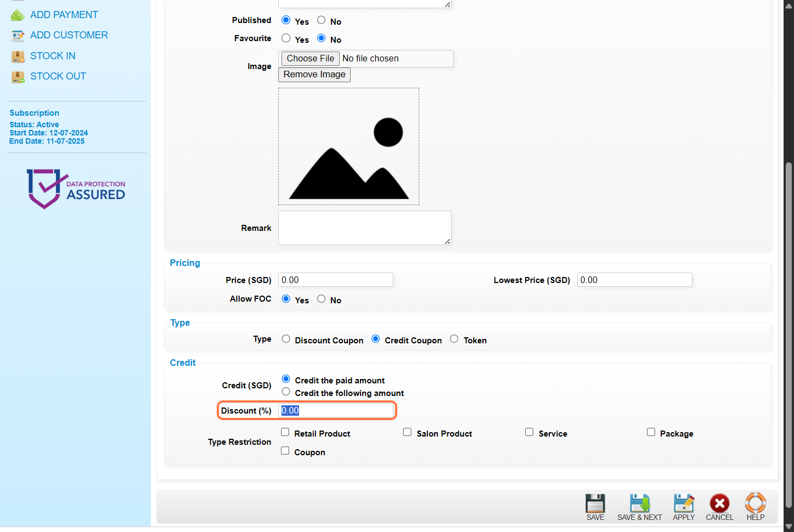The height and width of the screenshot is (532, 794).
Task: Enable Retail Product type restriction
Action: 285,432
